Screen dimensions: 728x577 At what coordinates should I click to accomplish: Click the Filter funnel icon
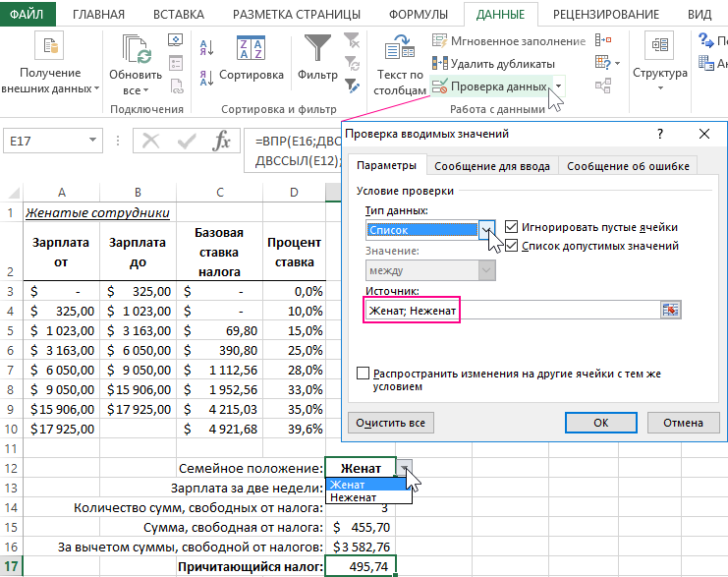[317, 49]
